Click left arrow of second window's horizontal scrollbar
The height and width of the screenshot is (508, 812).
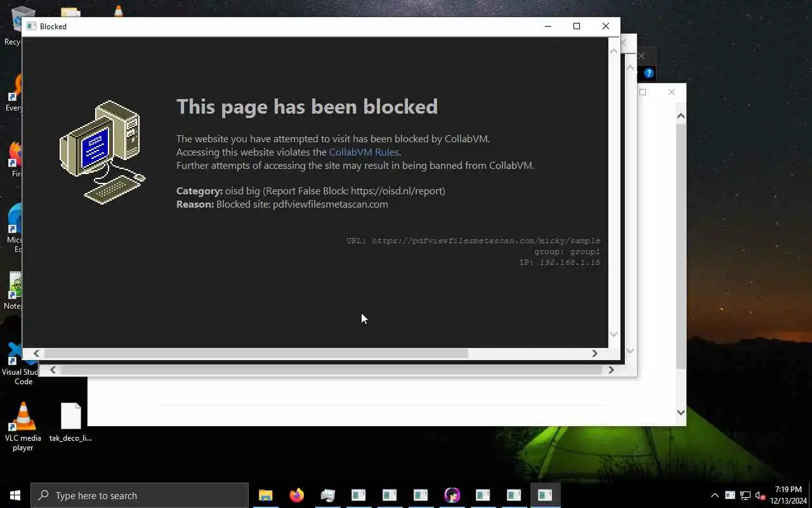53,370
